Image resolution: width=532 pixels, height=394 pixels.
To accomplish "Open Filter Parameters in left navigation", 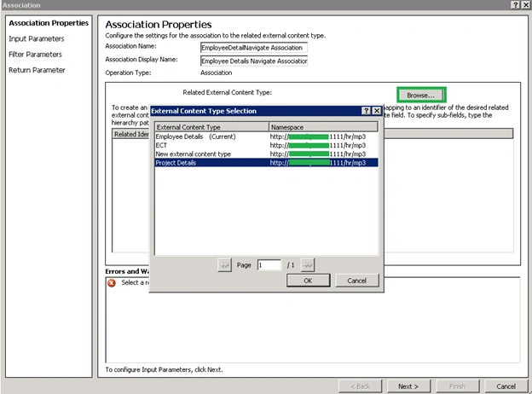I will point(35,55).
